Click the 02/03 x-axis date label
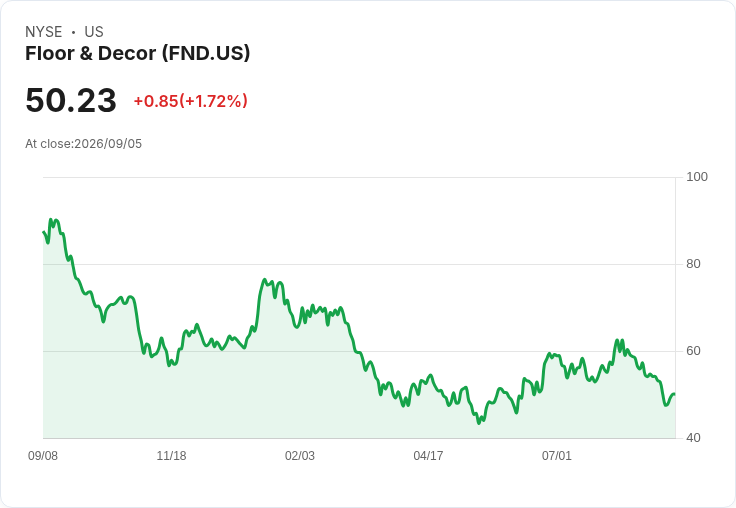The image size is (736, 508). tap(300, 455)
